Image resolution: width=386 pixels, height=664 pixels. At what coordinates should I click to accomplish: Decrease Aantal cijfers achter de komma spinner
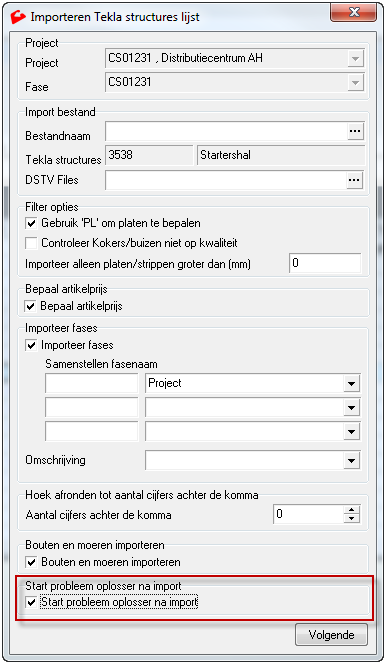[351, 518]
